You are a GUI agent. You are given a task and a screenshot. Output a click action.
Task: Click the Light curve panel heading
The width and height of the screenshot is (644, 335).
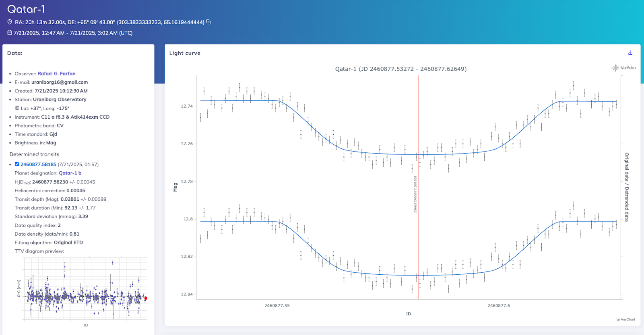coord(185,53)
